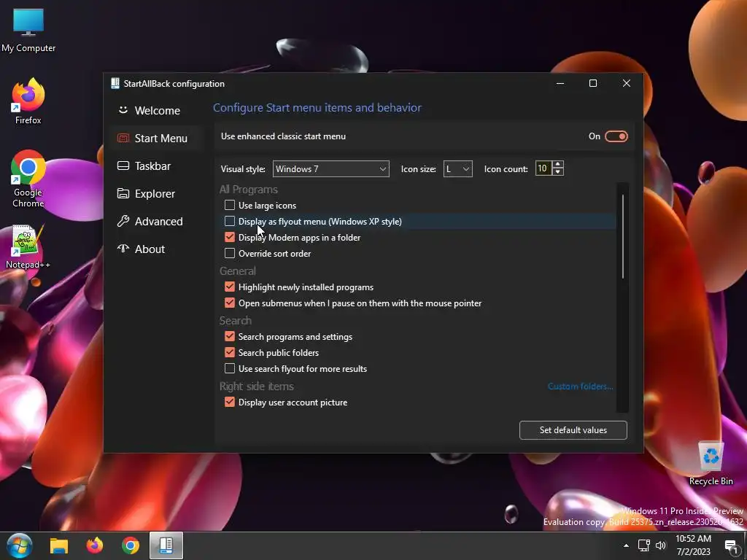Open the volume tray icon
Image resolution: width=747 pixels, height=560 pixels.
[x=661, y=545]
